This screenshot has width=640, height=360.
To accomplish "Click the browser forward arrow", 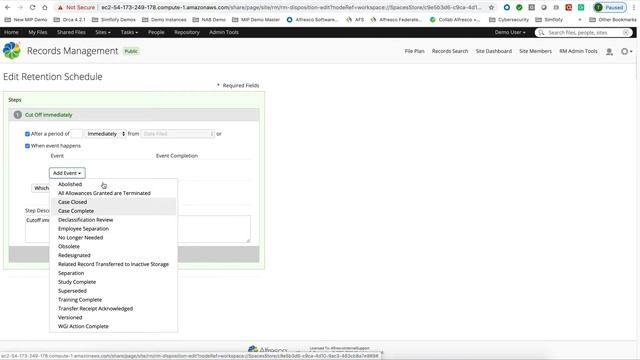I will [x=20, y=7].
